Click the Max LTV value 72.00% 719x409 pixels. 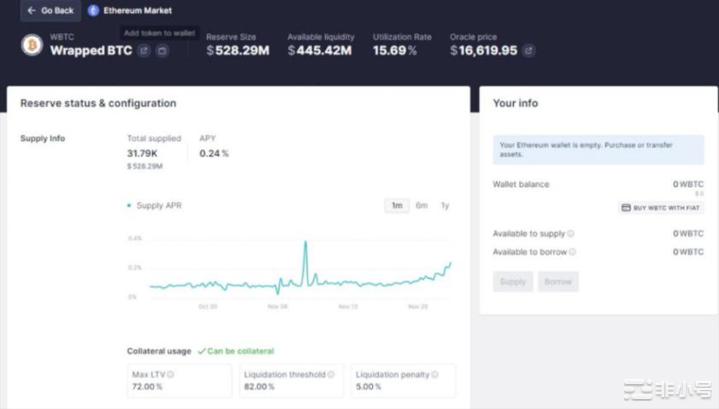click(147, 387)
